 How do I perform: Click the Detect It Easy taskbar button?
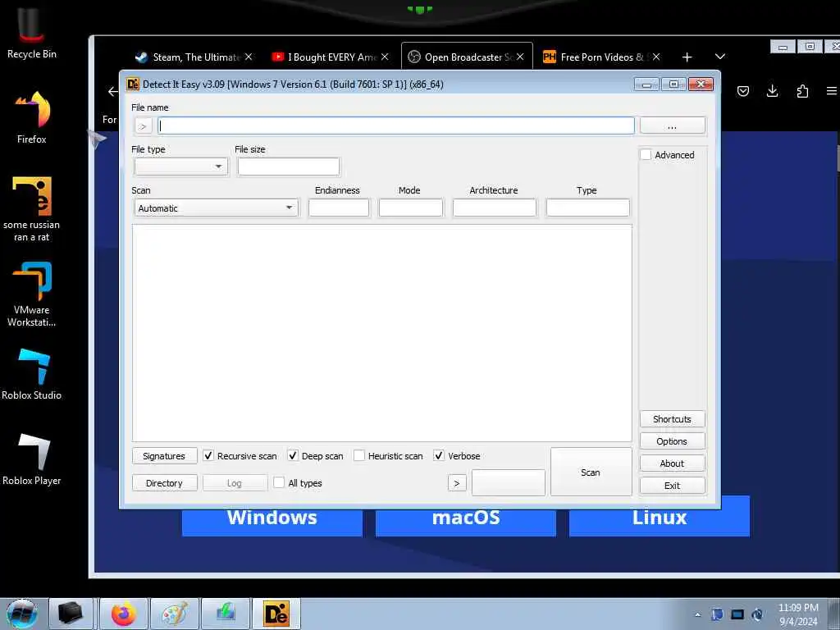pyautogui.click(x=276, y=614)
